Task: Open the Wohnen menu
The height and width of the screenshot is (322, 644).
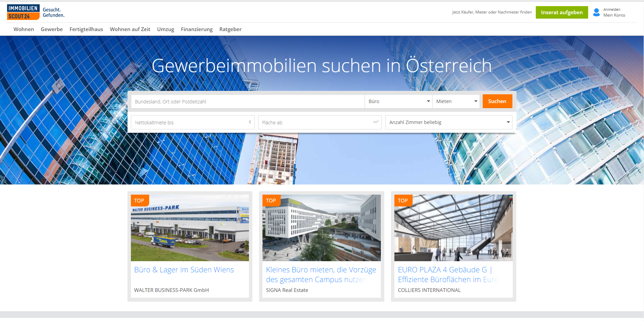Action: pos(24,29)
